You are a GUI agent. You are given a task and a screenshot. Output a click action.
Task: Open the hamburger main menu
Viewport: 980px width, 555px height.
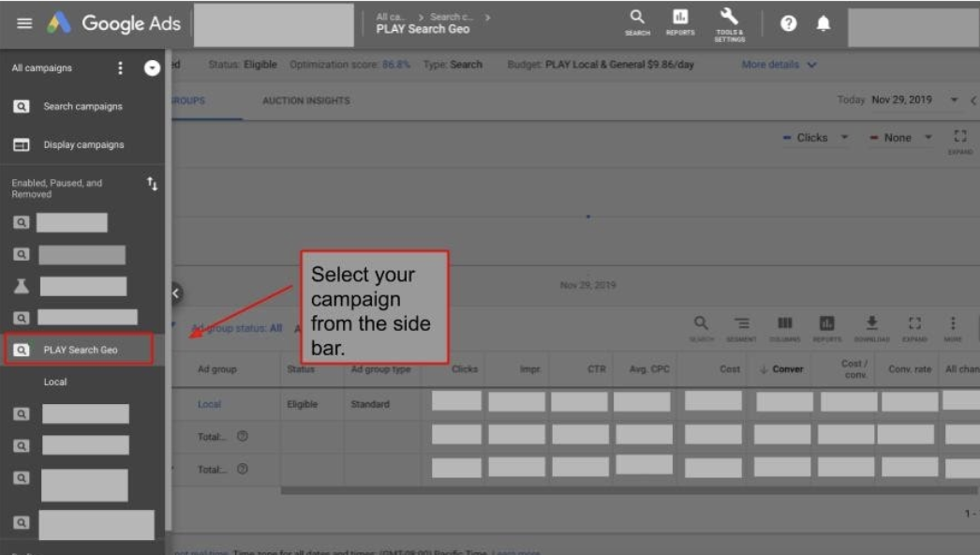24,23
